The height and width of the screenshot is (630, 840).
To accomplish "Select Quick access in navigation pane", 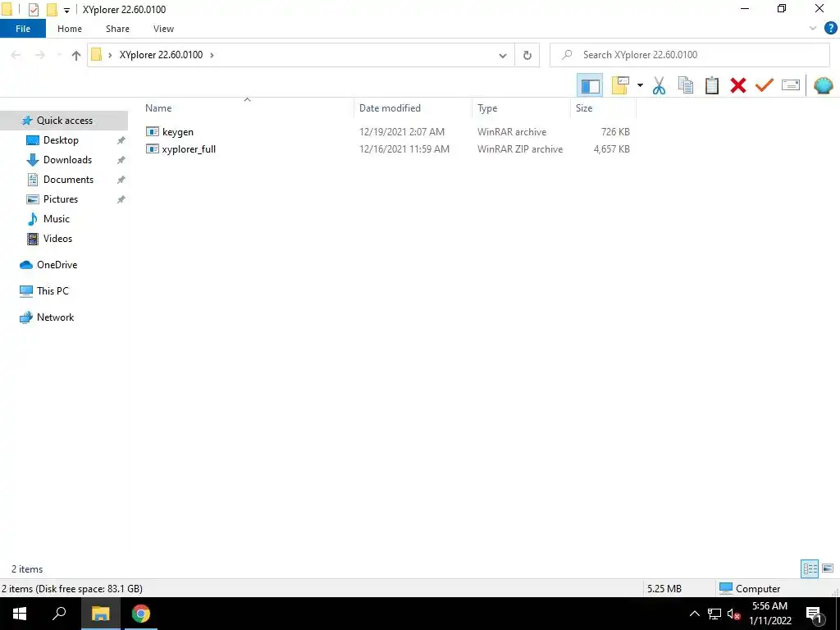I will (64, 120).
